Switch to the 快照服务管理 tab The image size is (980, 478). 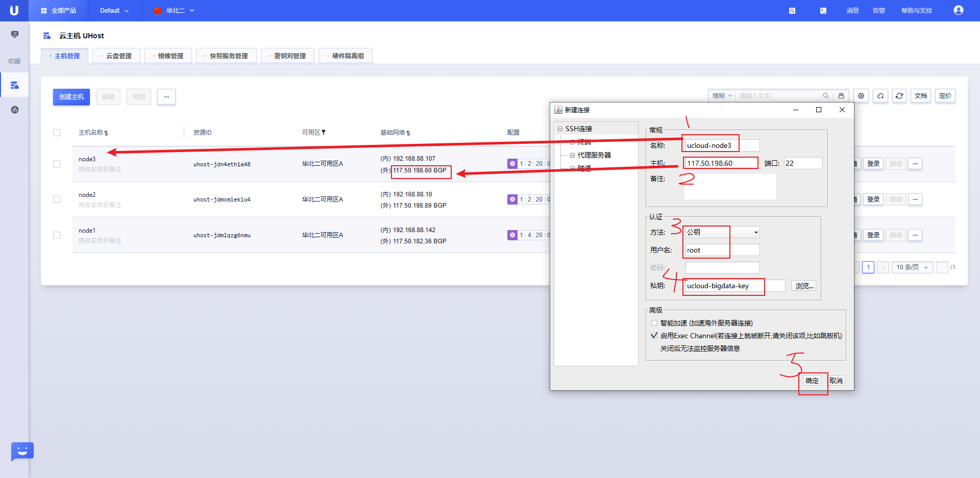[227, 56]
